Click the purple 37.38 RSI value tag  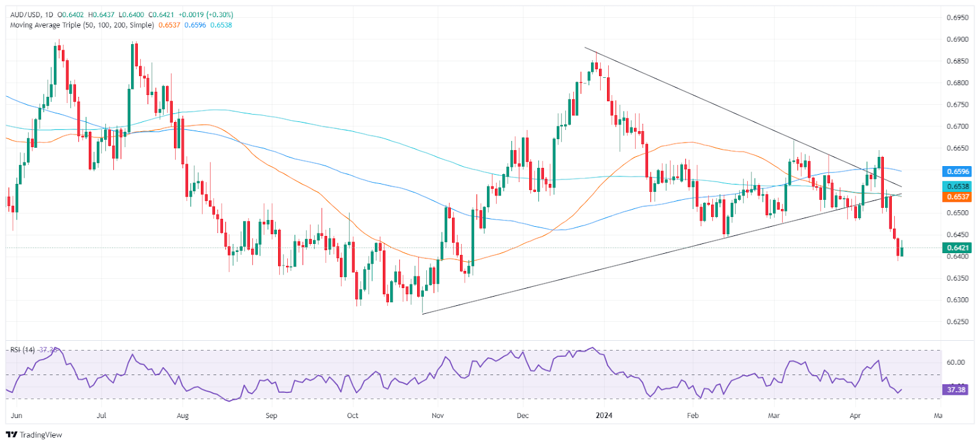tap(956, 389)
